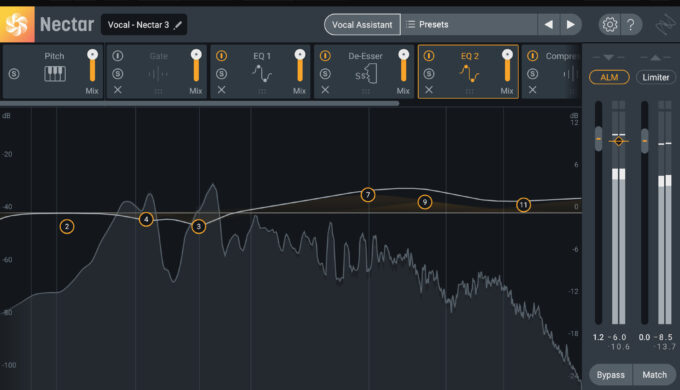Click the pencil icon to rename preset
This screenshot has height=390, width=680.
(178, 25)
